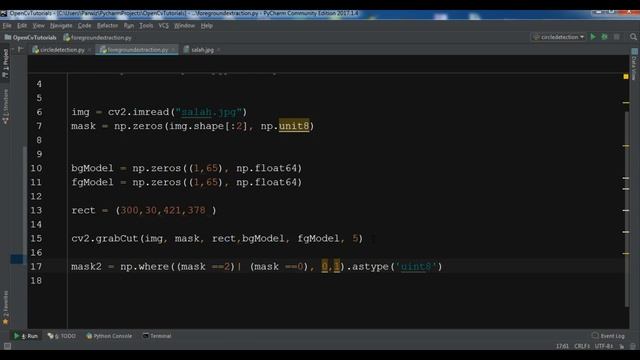Image resolution: width=640 pixels, height=360 pixels.
Task: Switch to salah.jpg tab
Action: 202,50
